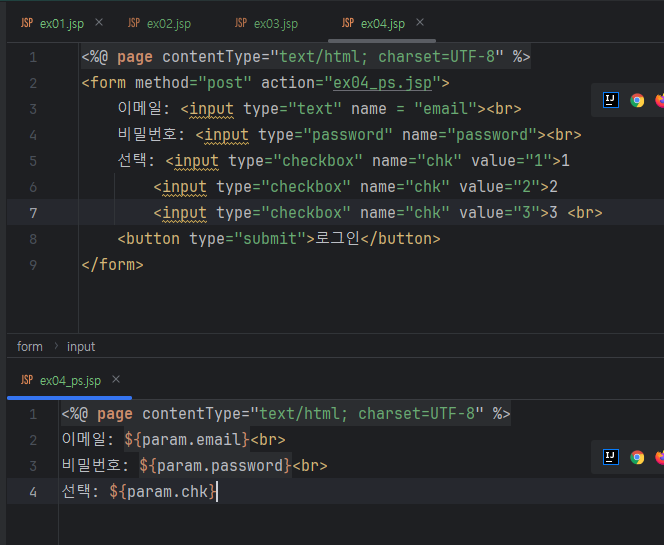Click the 로그인 button text in code
The image size is (664, 545).
coord(337,238)
